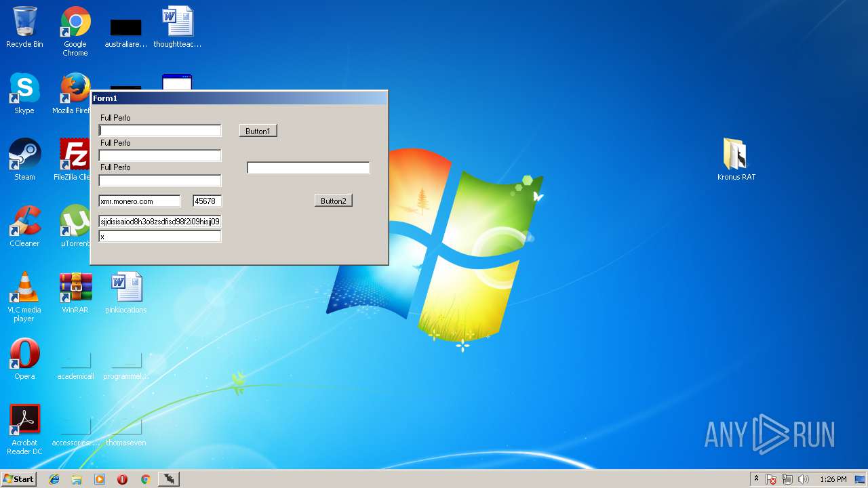Viewport: 868px width, 488px height.
Task: Launch Opera from the desktop icon
Action: (24, 359)
